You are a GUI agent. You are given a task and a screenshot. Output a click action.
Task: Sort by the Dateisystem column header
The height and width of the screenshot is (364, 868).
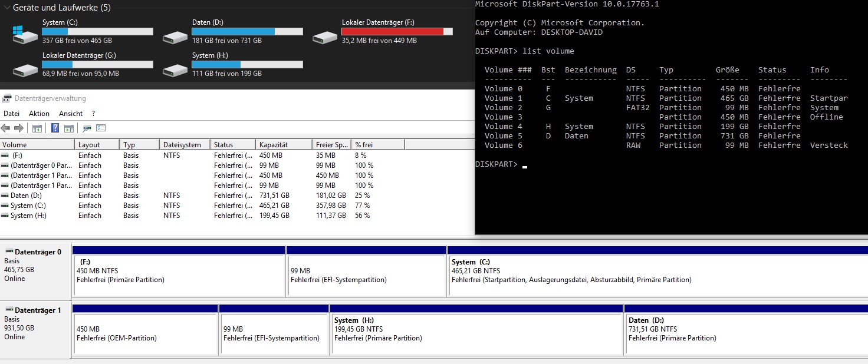pos(184,145)
